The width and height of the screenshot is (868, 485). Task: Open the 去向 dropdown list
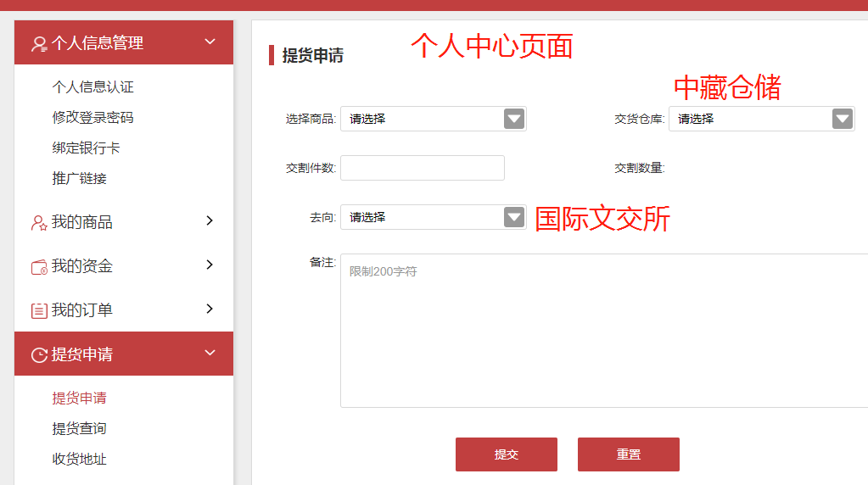point(433,217)
